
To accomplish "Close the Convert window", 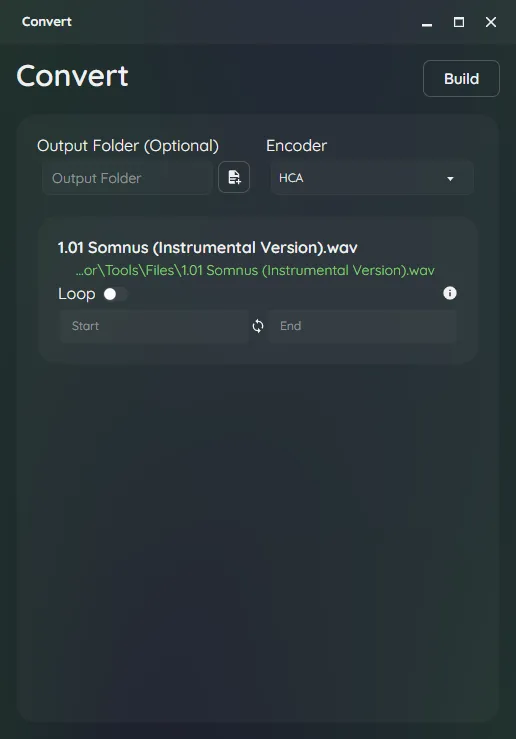I will pyautogui.click(x=491, y=22).
